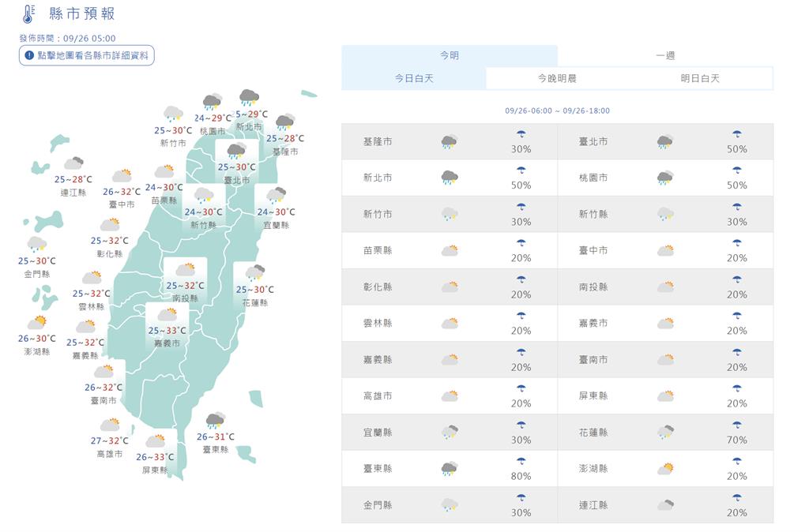Viewport: 809px width, 532px height.
Task: Click the umbrella icon above 80% for 臺東縣
Action: click(521, 462)
